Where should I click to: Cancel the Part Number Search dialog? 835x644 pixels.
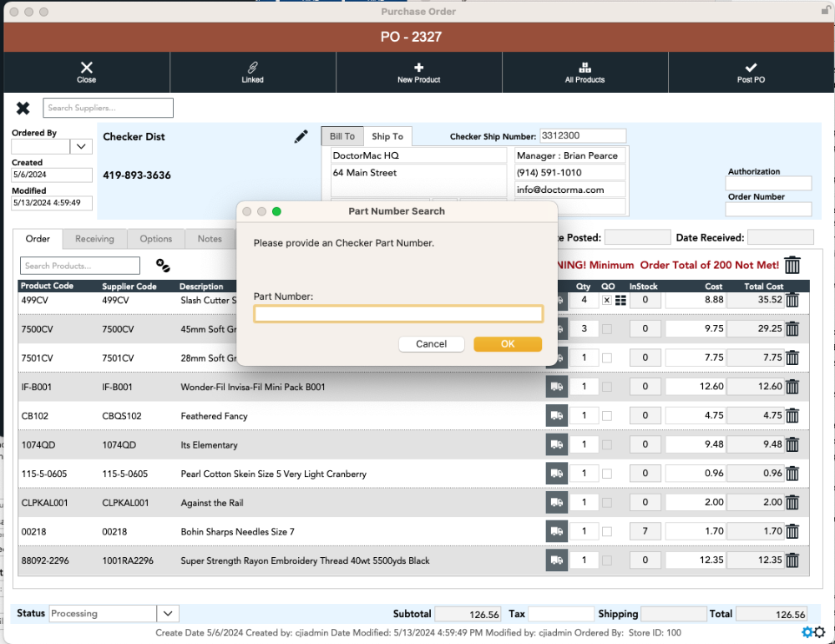point(431,344)
